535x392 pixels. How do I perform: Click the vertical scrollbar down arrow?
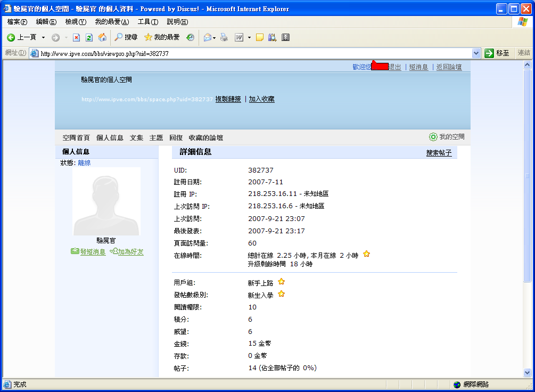528,373
